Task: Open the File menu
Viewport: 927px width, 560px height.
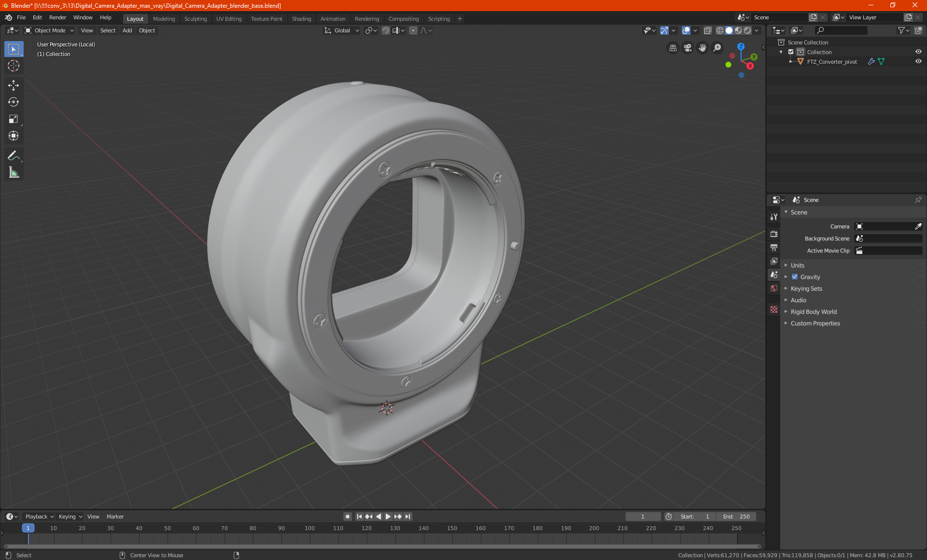Action: click(x=21, y=17)
